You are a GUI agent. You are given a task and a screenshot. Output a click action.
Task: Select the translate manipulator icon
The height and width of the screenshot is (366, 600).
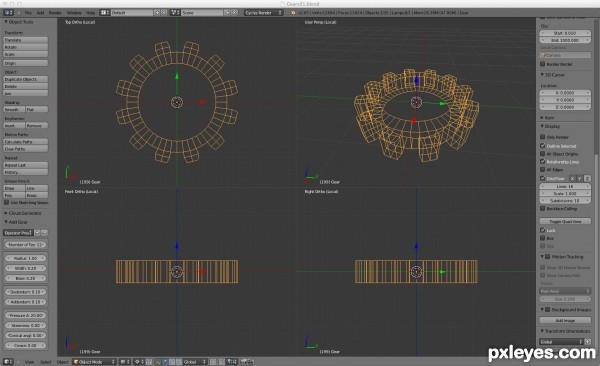coord(165,362)
